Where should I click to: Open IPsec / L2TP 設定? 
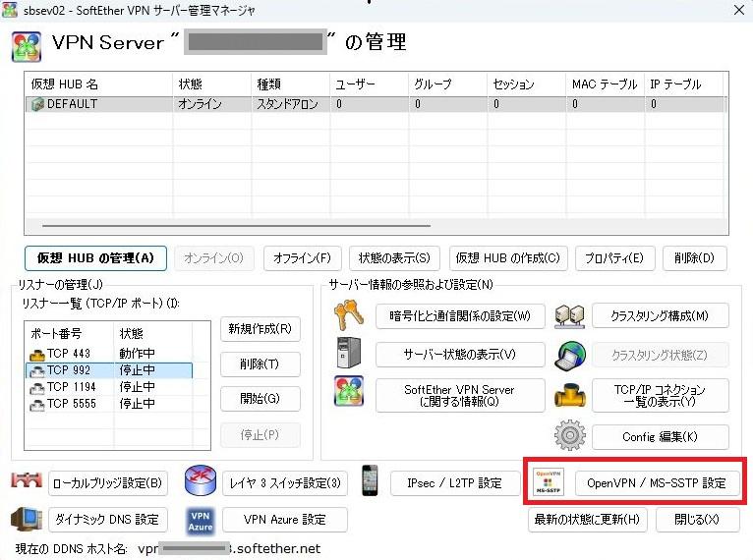point(455,483)
